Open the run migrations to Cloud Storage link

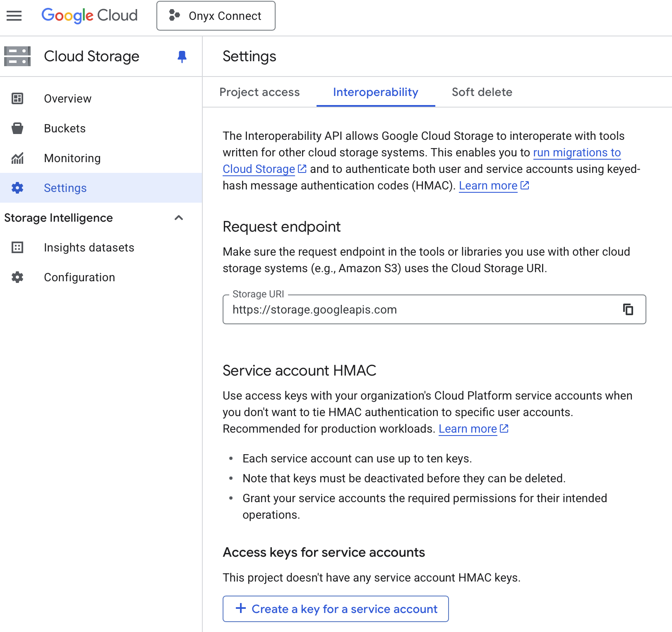click(x=576, y=152)
